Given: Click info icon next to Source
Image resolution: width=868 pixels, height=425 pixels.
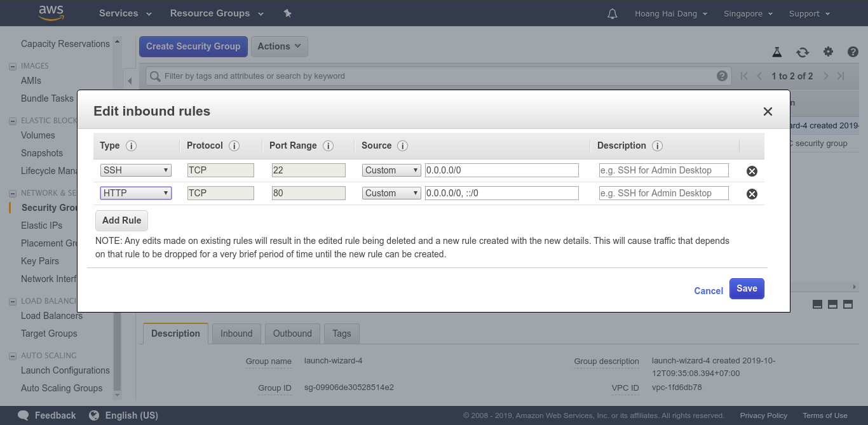Looking at the screenshot, I should click(402, 145).
